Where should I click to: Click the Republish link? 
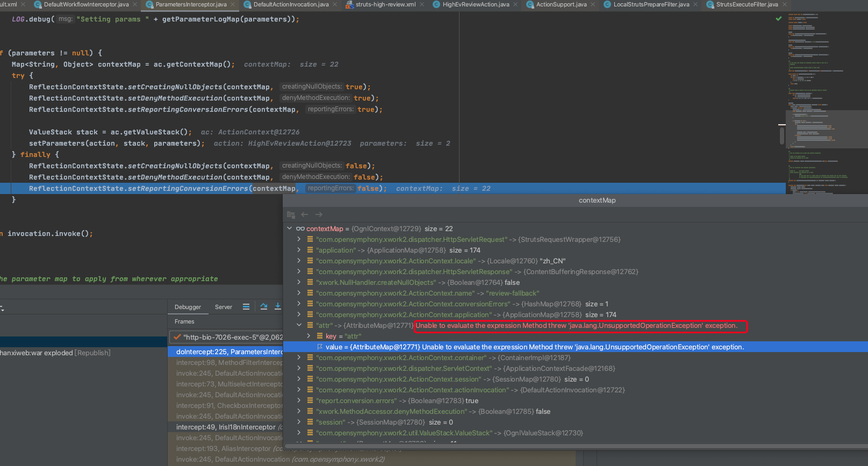[x=93, y=353]
